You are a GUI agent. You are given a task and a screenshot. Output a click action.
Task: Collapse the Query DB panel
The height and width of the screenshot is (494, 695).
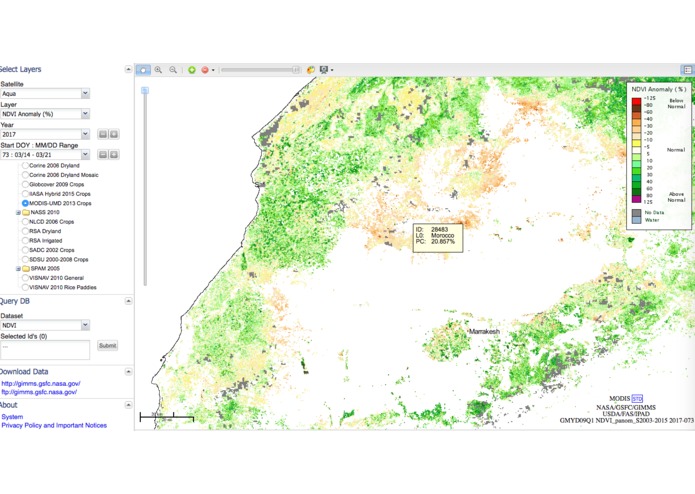point(128,301)
